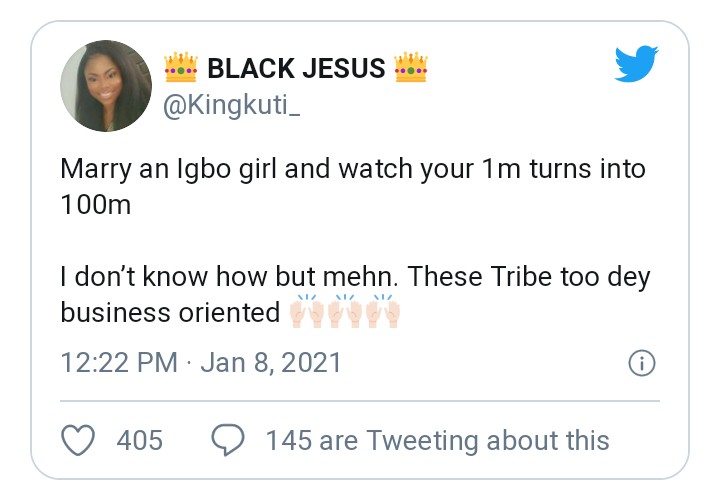Like the tweet with the heart icon
Screen dimensions: 720x502
[78, 440]
